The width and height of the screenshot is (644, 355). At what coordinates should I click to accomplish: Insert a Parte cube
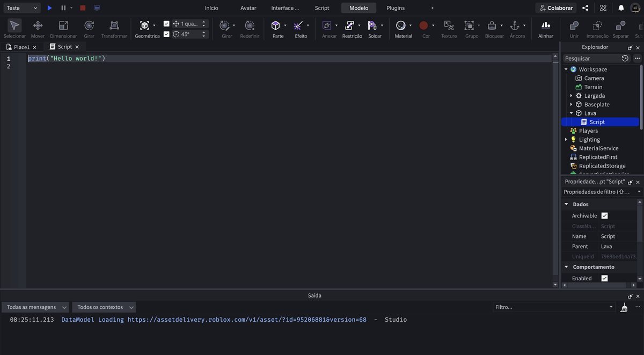click(x=275, y=25)
